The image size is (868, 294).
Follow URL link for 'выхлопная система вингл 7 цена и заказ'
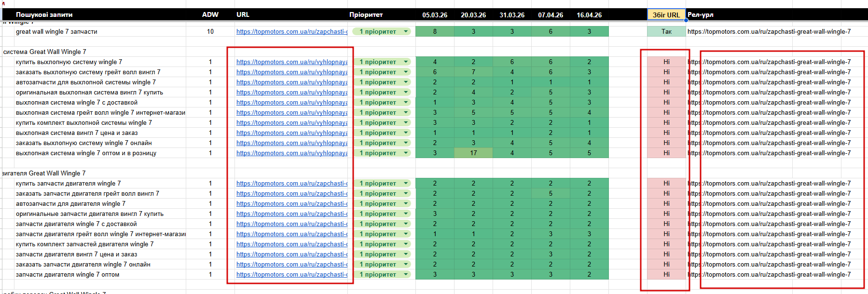291,133
